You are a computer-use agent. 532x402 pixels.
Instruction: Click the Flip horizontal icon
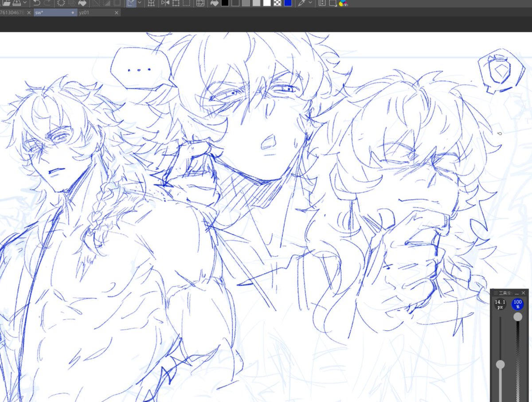[x=165, y=3]
